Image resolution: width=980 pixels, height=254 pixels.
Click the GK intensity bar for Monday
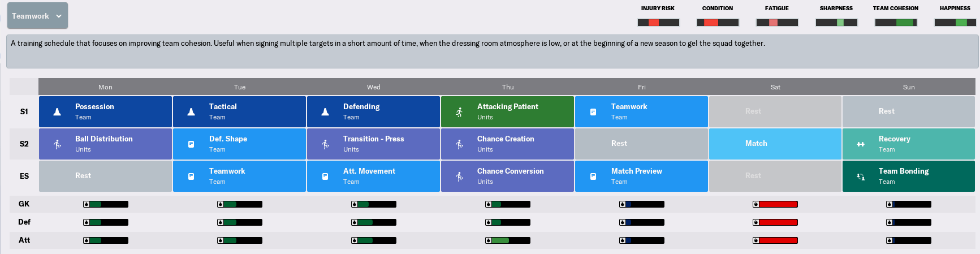click(x=106, y=204)
